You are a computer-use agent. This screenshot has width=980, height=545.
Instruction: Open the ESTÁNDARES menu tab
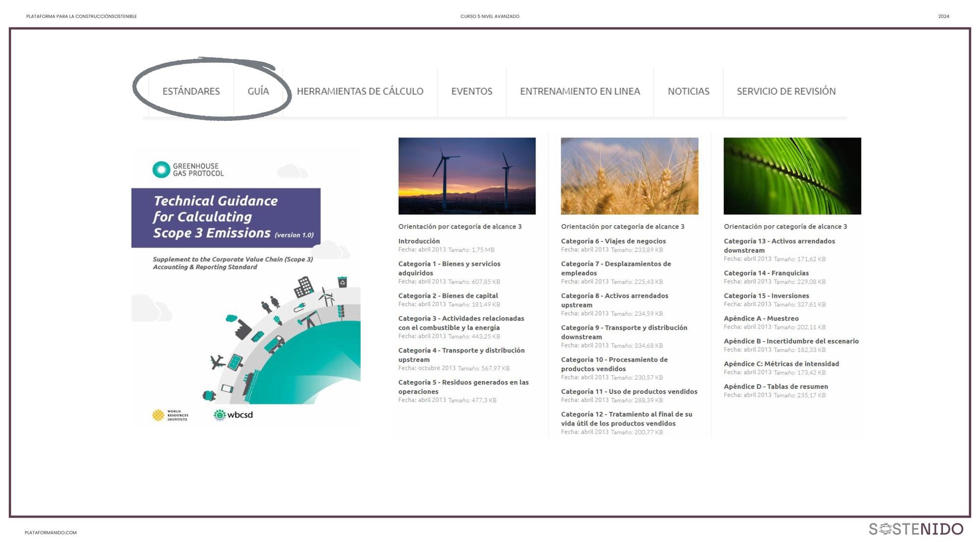191,91
